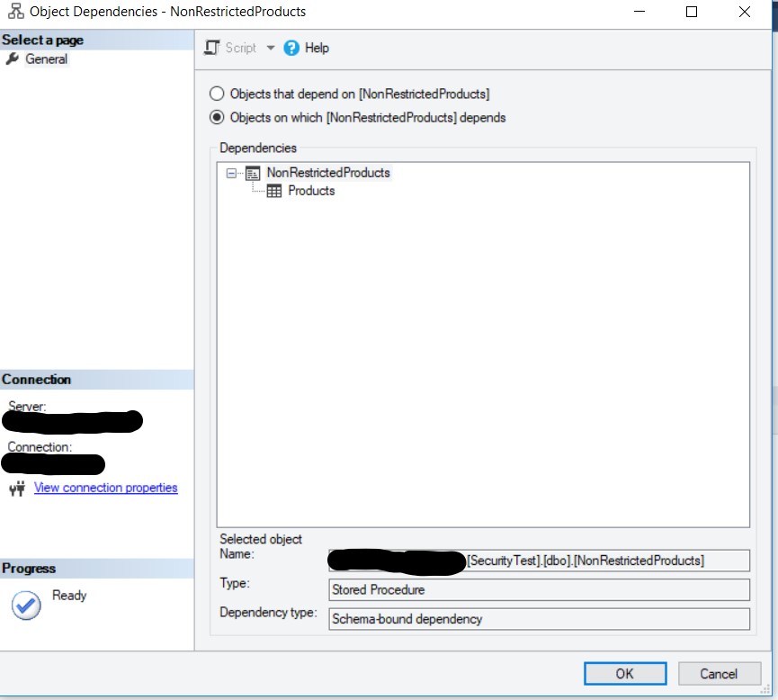
Task: Click the blue Help question mark icon
Action: point(291,48)
